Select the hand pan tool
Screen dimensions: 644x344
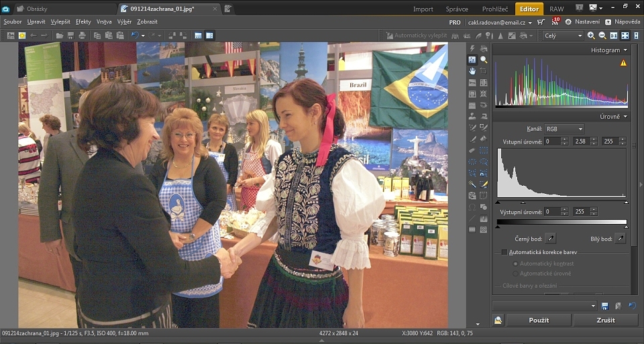tap(472, 71)
